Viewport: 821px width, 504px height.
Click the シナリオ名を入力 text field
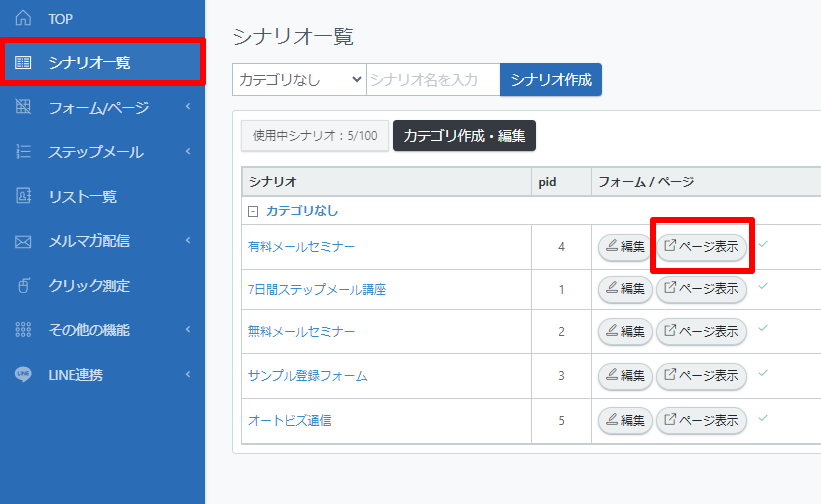(432, 79)
